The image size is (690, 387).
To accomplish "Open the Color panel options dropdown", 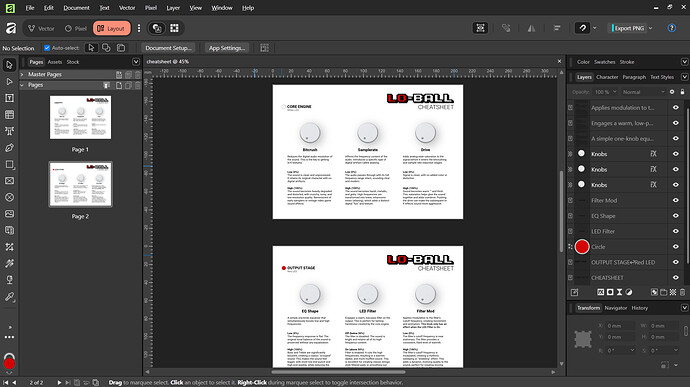I will point(684,62).
